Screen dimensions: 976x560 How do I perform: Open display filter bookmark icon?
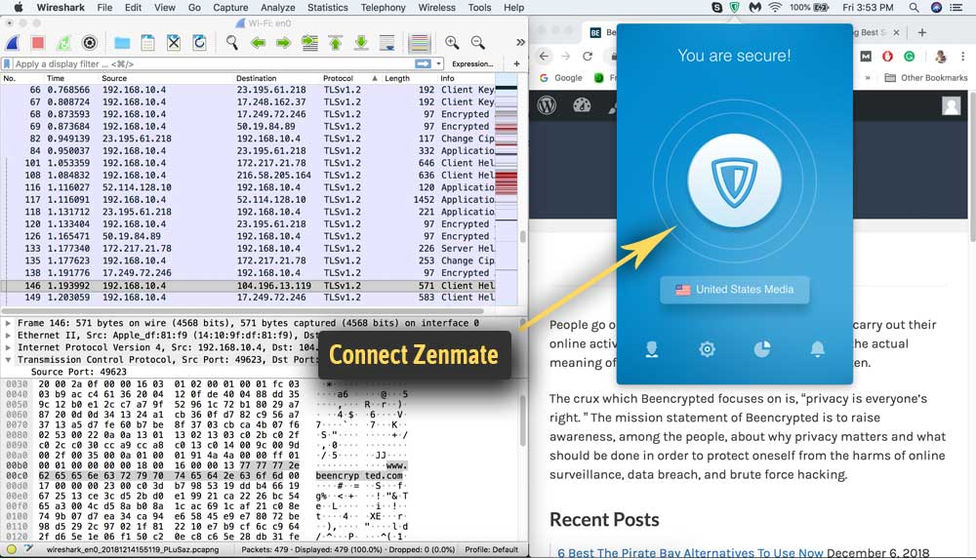(x=7, y=63)
